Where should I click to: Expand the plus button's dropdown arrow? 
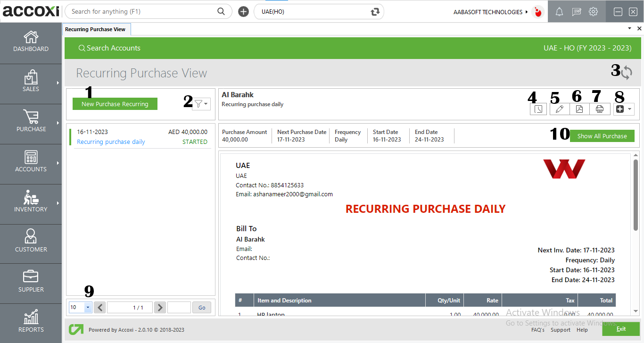click(x=629, y=109)
